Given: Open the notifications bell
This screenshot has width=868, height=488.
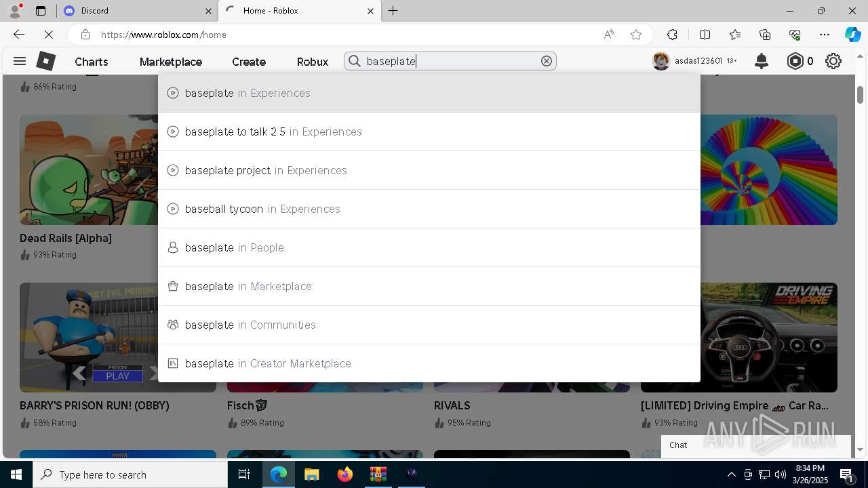Looking at the screenshot, I should (762, 61).
